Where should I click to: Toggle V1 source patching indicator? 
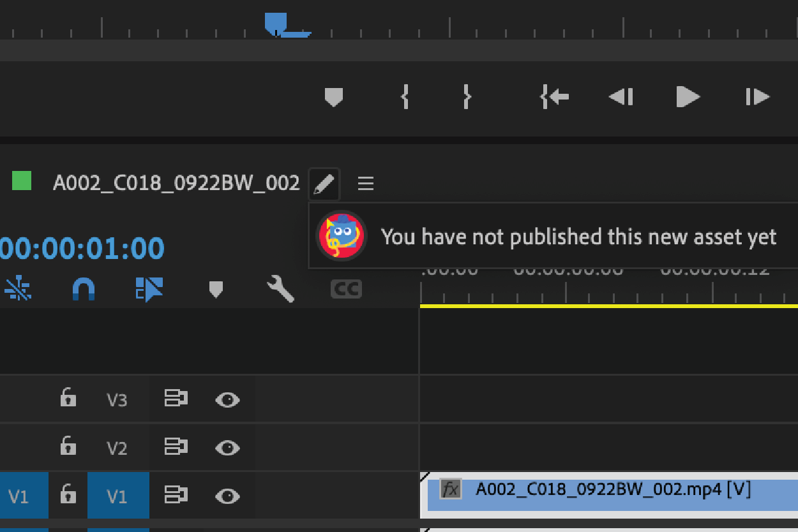pyautogui.click(x=23, y=496)
